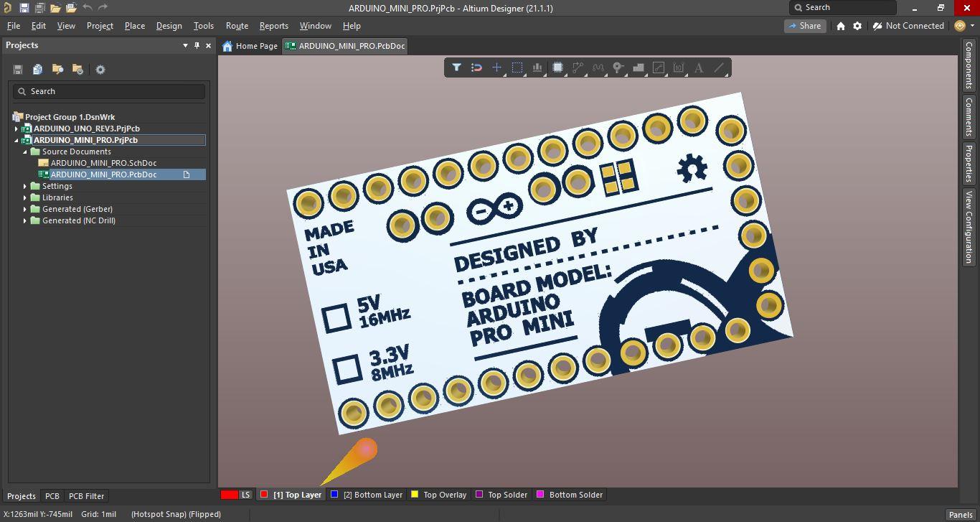Collapse the Source Documents folder
980x522 pixels.
(x=25, y=152)
